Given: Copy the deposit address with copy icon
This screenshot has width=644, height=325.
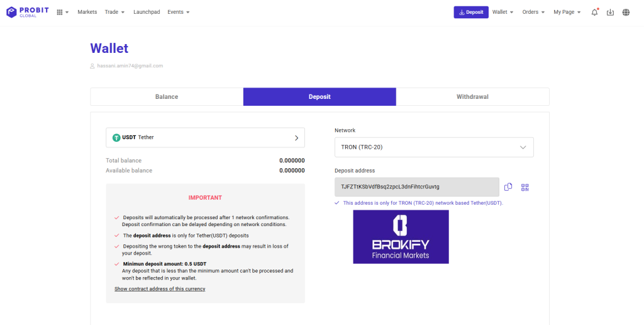Looking at the screenshot, I should coord(508,187).
